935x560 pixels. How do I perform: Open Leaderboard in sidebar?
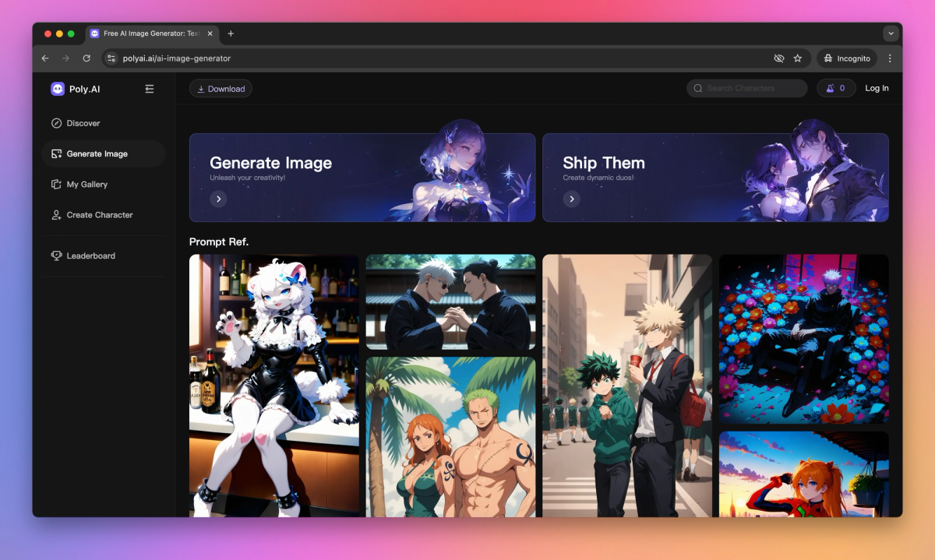pos(104,255)
